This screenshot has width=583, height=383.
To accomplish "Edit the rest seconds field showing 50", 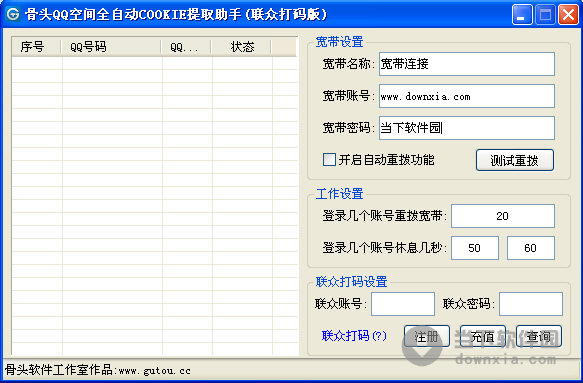I will 475,248.
